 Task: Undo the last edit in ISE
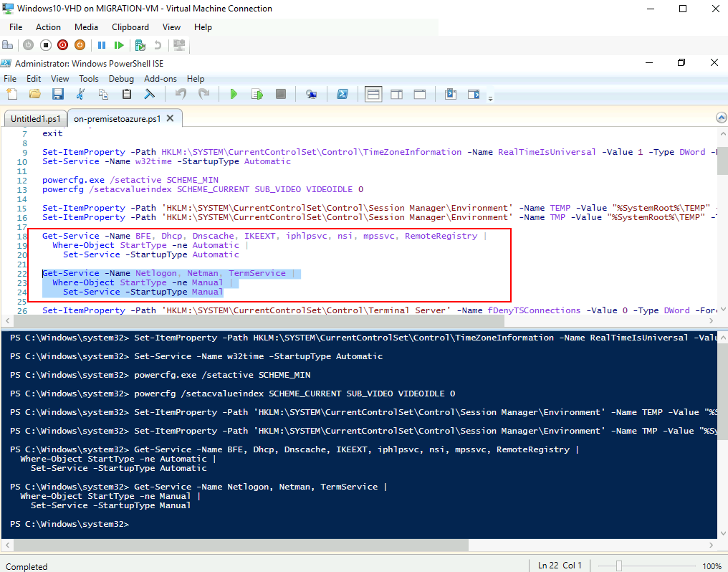coord(181,94)
